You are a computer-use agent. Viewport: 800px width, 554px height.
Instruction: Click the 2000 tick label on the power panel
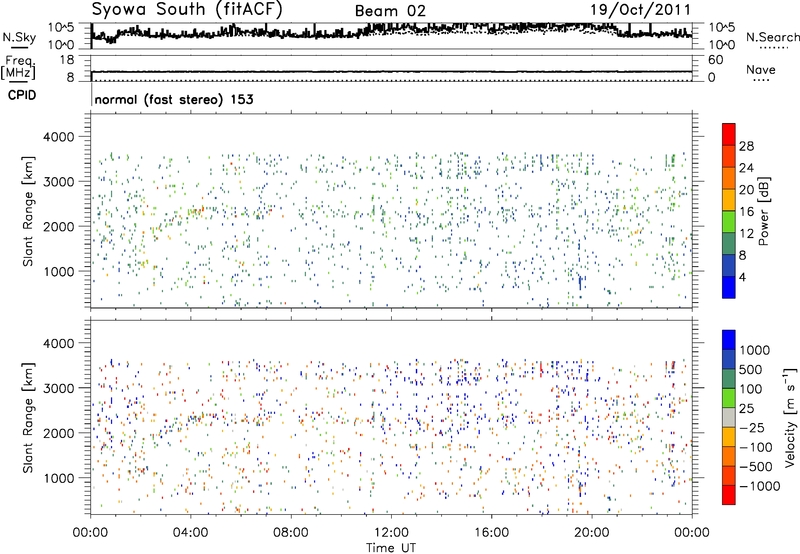click(x=58, y=226)
